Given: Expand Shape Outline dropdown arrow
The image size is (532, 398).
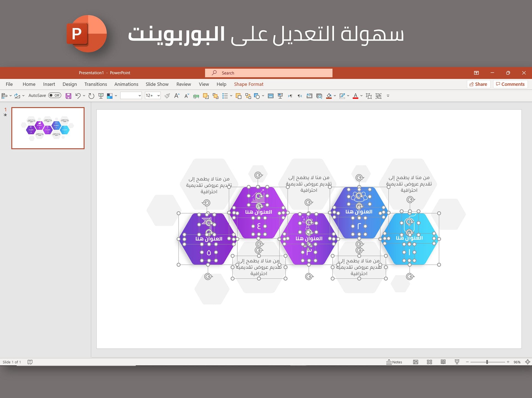Looking at the screenshot, I should point(348,96).
